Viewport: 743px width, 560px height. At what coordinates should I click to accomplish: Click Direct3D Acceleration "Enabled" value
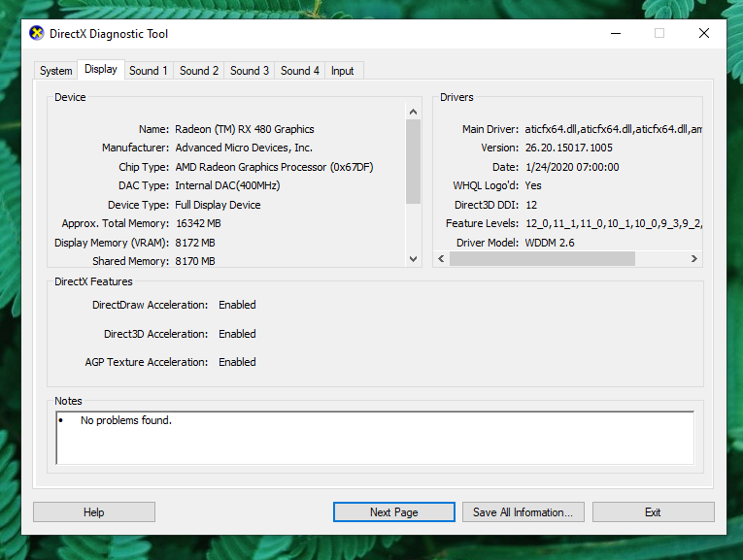point(237,334)
